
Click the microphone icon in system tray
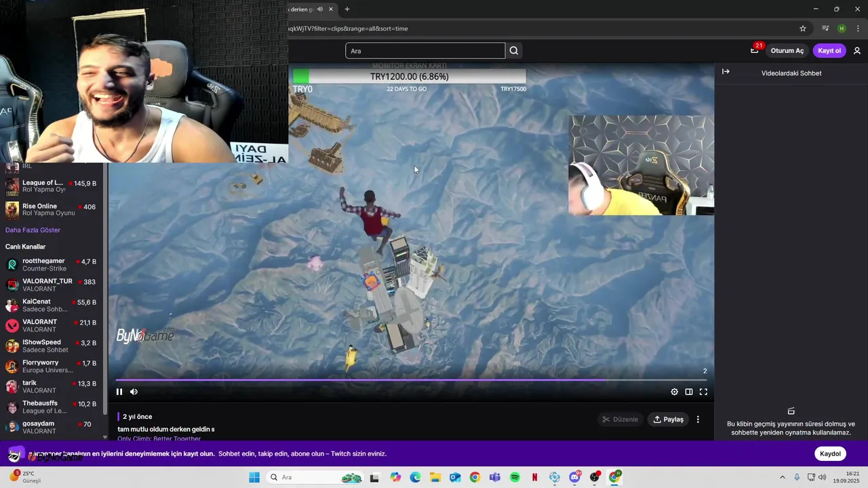pyautogui.click(x=797, y=477)
